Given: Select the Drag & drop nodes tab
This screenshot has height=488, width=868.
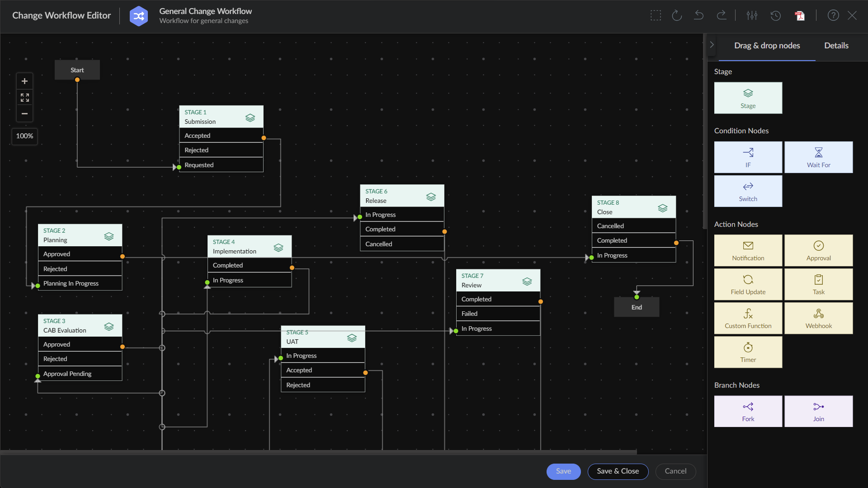Looking at the screenshot, I should click(x=767, y=46).
